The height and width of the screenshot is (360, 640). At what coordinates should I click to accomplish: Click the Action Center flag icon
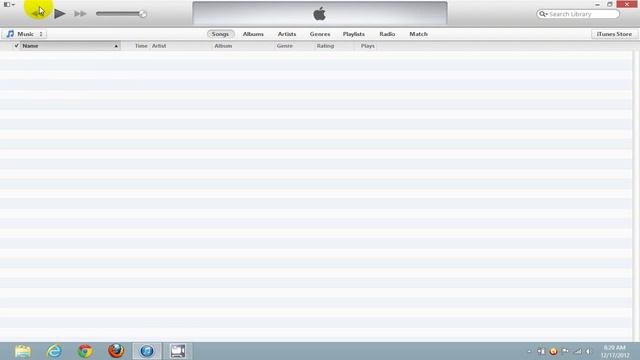[x=565, y=351]
